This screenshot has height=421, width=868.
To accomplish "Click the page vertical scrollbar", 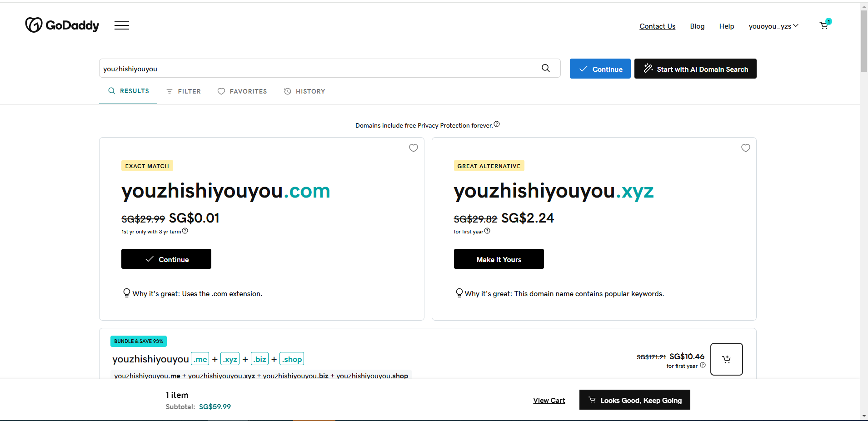I will (x=864, y=41).
